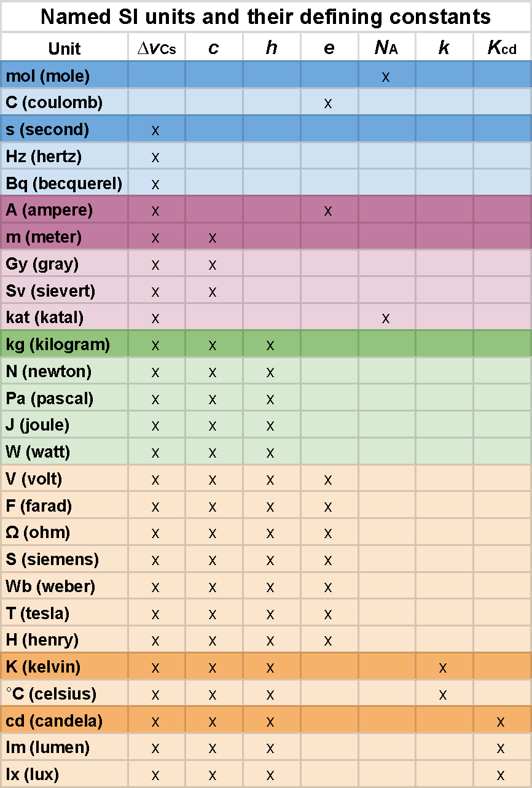Image resolution: width=532 pixels, height=788 pixels.
Task: Select the A (ampere) row label
Action: [x=49, y=210]
